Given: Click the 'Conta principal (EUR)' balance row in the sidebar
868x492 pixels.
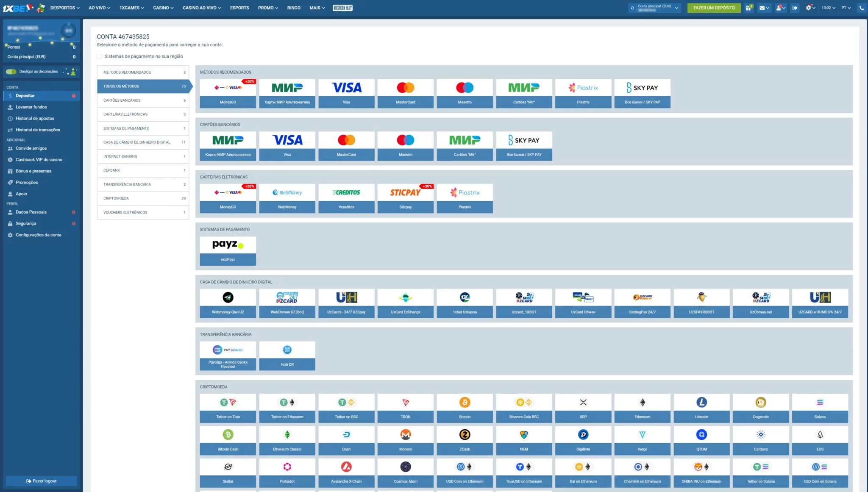Looking at the screenshot, I should 41,57.
